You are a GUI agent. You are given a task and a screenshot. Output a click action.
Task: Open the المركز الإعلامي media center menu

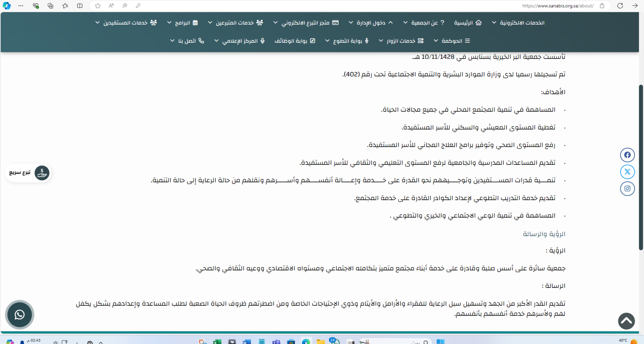(x=239, y=41)
